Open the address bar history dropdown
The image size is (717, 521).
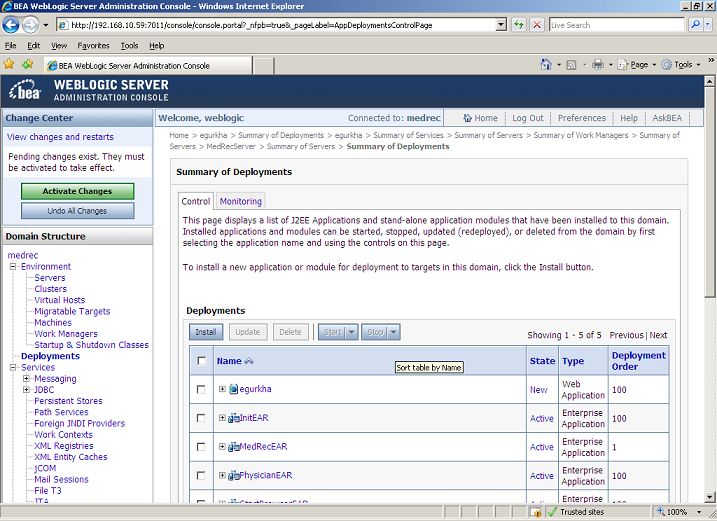point(501,25)
